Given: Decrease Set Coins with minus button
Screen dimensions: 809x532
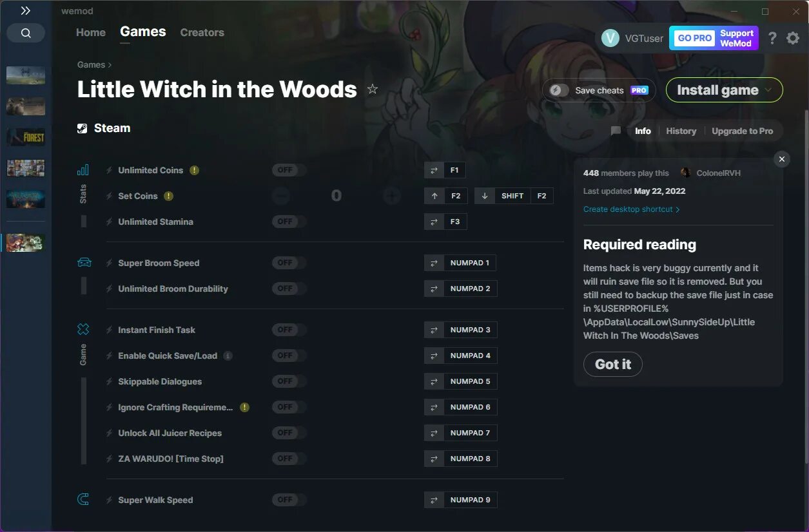Looking at the screenshot, I should coord(280,196).
